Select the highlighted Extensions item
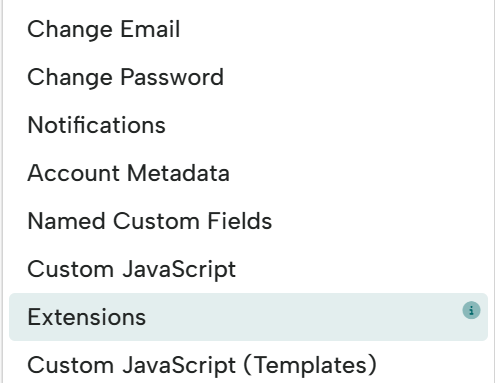This screenshot has width=495, height=383. (x=248, y=317)
